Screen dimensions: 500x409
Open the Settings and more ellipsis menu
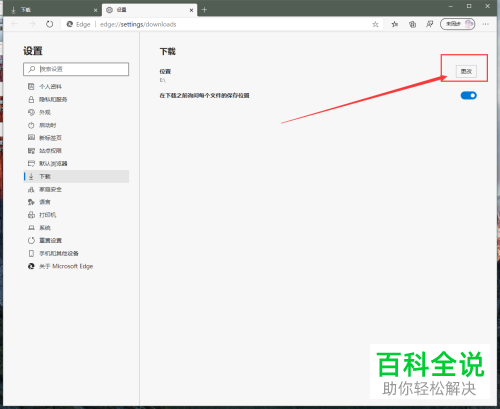coord(486,24)
